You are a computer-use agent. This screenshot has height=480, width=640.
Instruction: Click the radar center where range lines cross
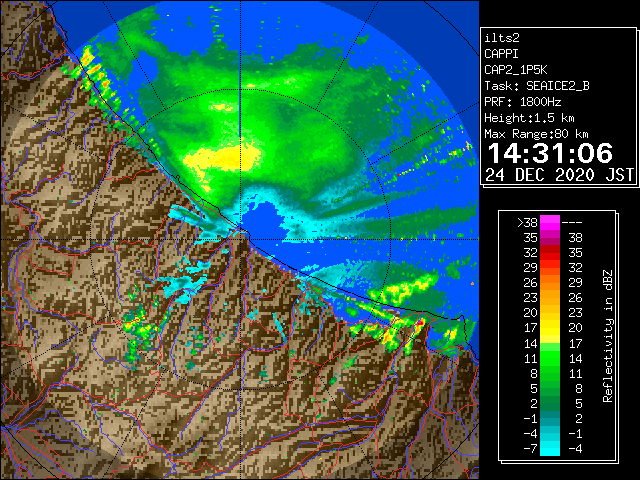click(240, 240)
